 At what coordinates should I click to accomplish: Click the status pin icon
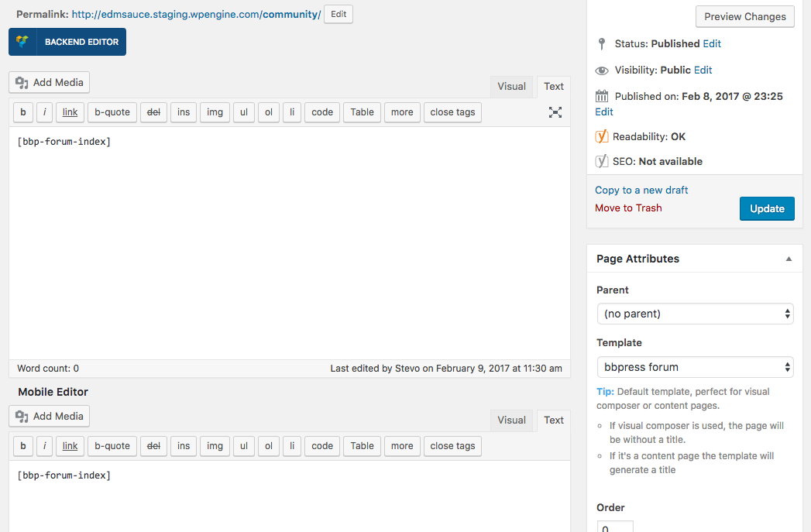tap(601, 44)
